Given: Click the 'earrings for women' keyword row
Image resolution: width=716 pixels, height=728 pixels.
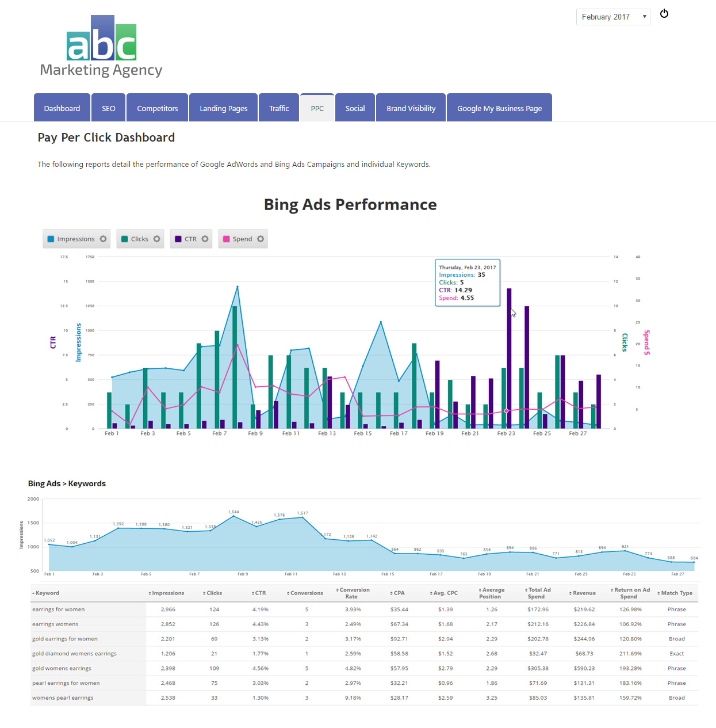Looking at the screenshot, I should point(58,609).
